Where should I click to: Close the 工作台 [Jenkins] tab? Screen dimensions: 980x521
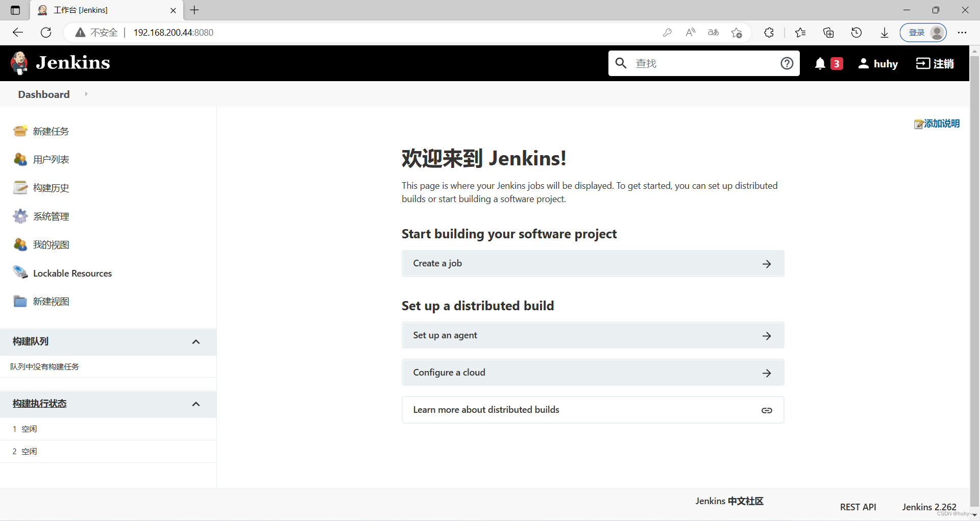(173, 10)
